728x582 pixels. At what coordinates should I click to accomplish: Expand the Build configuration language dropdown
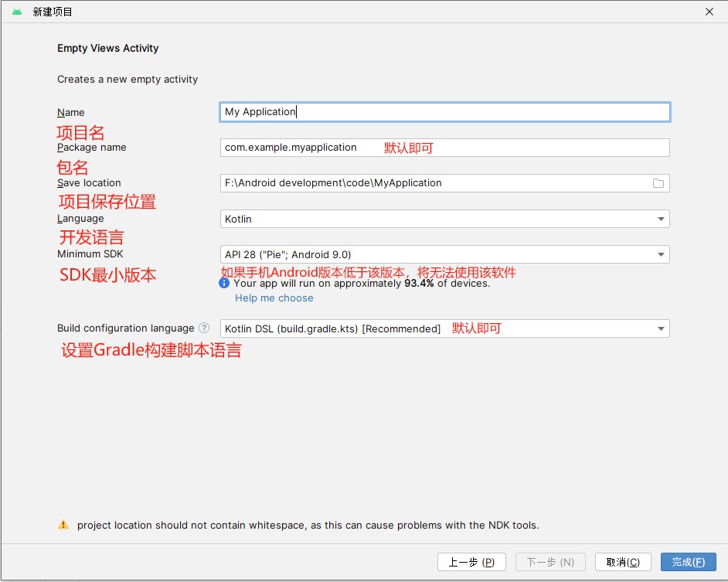coord(662,328)
